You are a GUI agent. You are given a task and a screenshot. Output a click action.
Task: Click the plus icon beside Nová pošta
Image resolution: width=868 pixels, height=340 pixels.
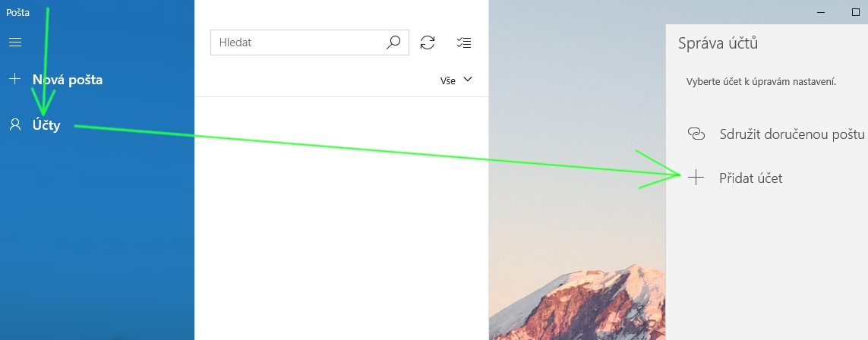coord(15,79)
